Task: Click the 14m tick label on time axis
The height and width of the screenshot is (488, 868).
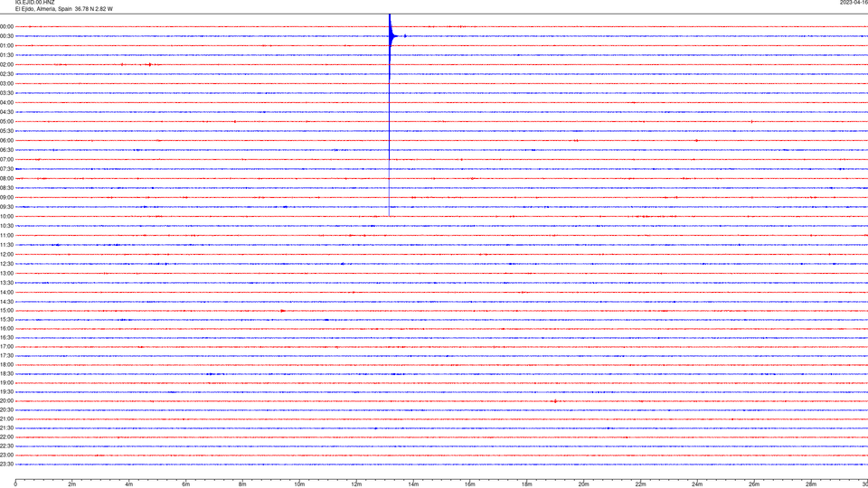Action: 413,484
